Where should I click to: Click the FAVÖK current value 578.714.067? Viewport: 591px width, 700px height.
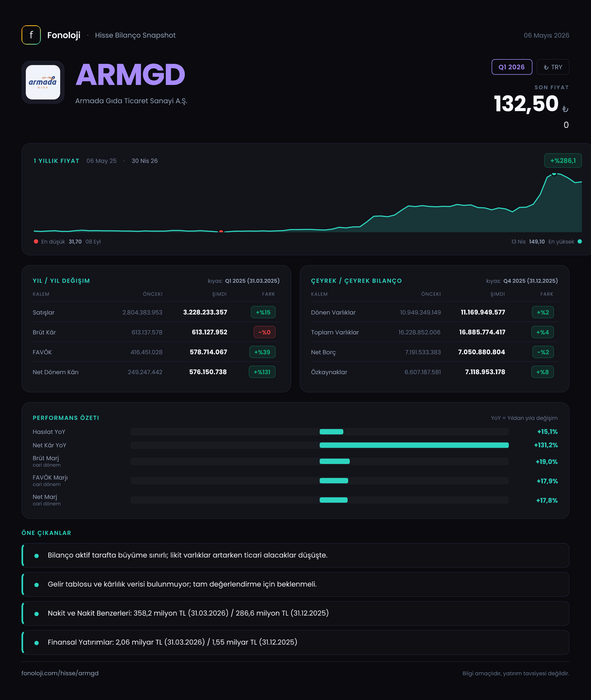click(208, 352)
